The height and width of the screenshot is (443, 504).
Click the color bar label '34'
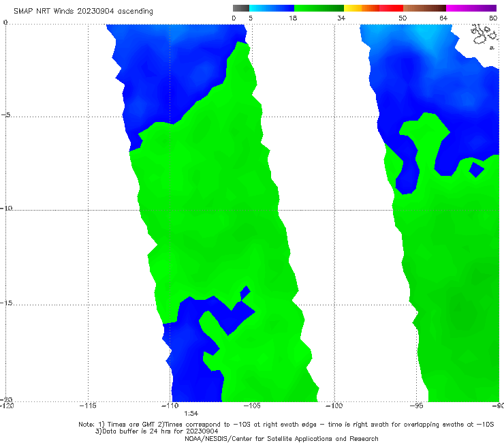341,18
